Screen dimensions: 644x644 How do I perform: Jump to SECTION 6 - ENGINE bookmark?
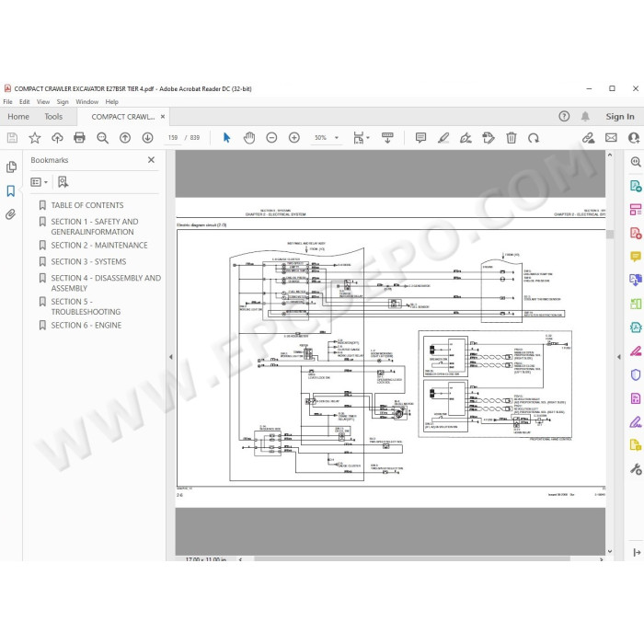(86, 326)
